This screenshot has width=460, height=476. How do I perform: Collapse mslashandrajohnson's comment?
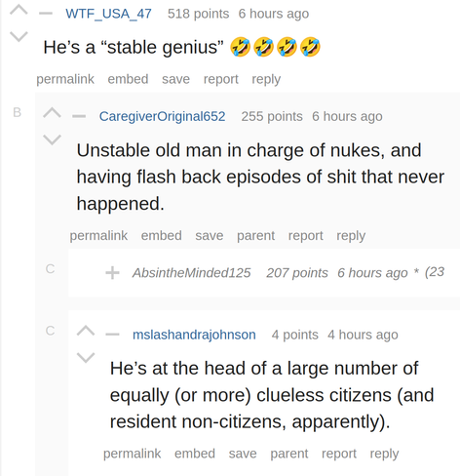tap(112, 335)
